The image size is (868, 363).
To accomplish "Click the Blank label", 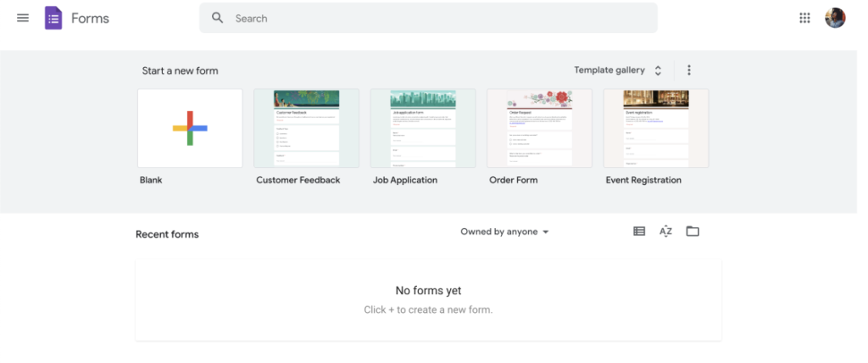I will pos(151,180).
